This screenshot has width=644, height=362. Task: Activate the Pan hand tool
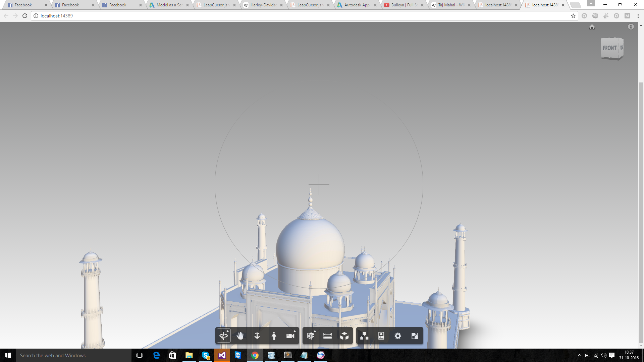click(240, 336)
